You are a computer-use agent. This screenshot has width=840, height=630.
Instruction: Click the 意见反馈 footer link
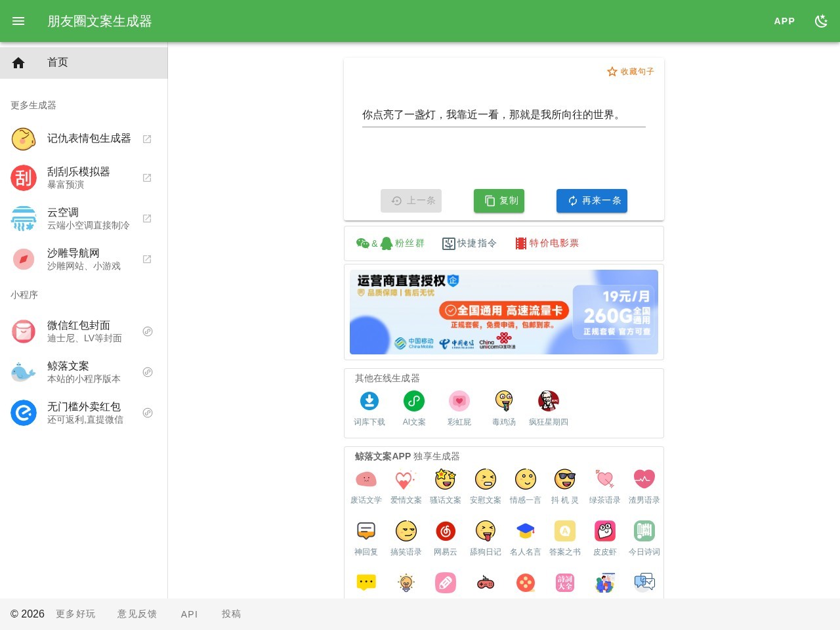point(137,614)
